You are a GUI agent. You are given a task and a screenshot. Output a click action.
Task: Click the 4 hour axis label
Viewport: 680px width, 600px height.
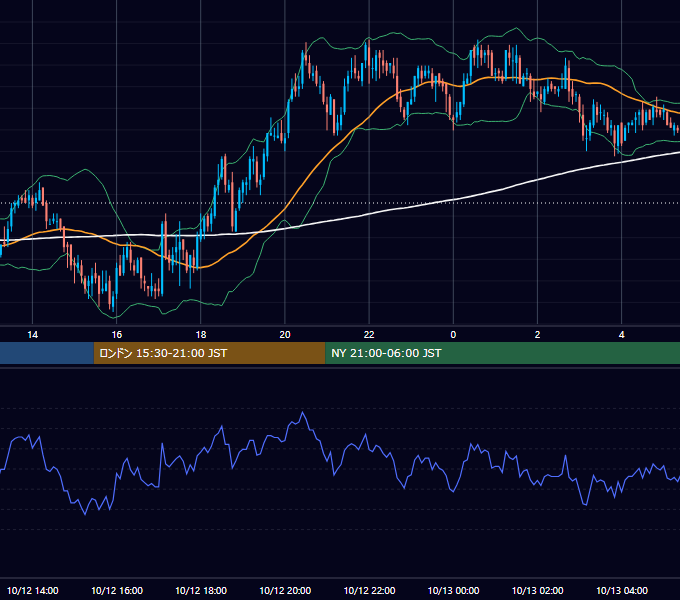pyautogui.click(x=621, y=335)
